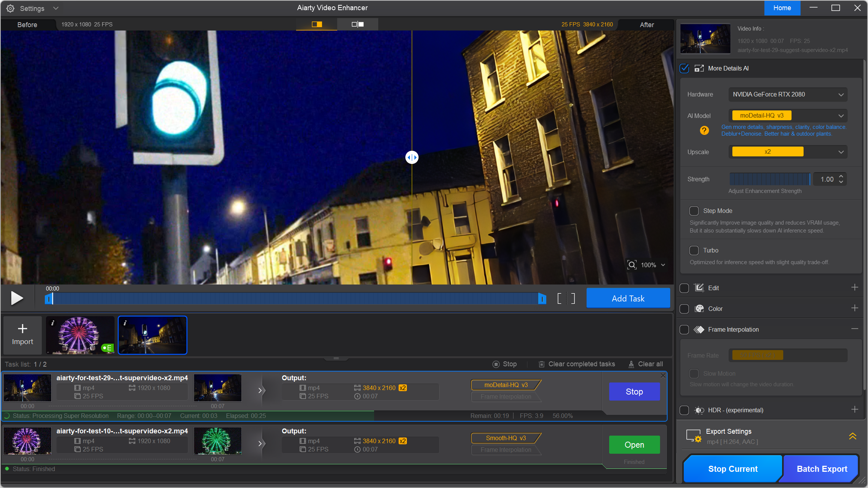
Task: Switch to side-by-side compare view icon
Action: tap(358, 24)
